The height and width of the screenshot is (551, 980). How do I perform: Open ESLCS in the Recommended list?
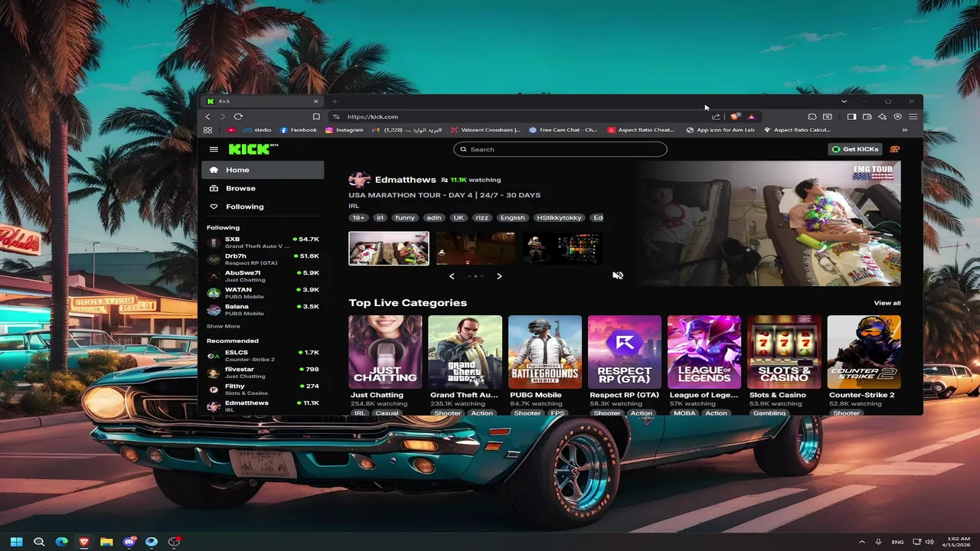tap(263, 356)
